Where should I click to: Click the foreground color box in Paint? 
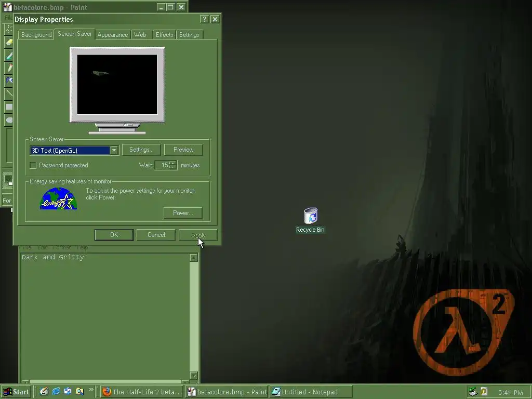point(7,179)
